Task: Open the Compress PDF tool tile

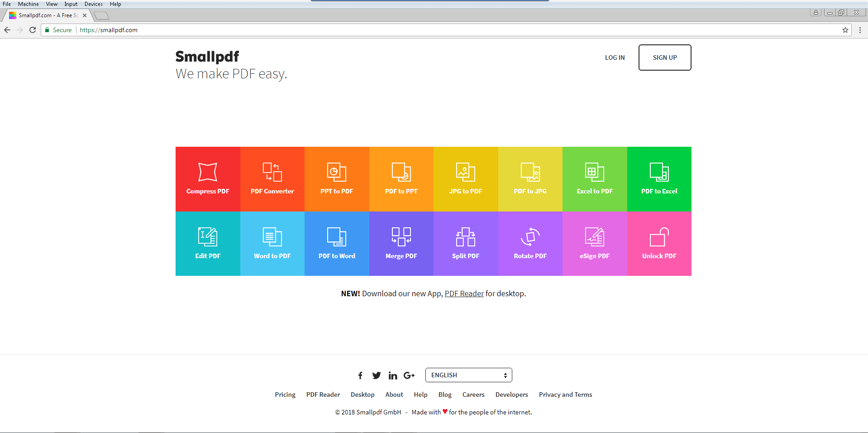Action: (x=208, y=179)
